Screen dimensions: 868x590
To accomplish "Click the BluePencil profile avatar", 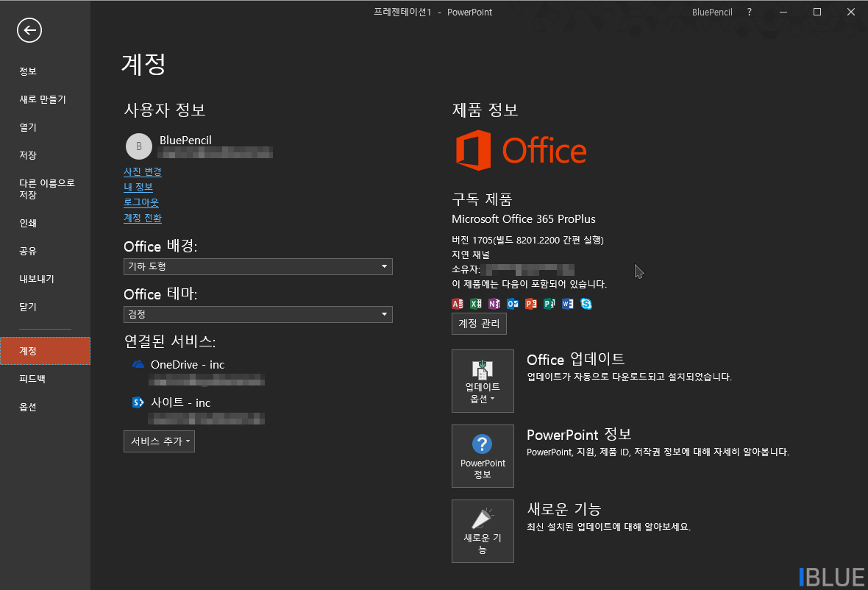I will (x=139, y=146).
